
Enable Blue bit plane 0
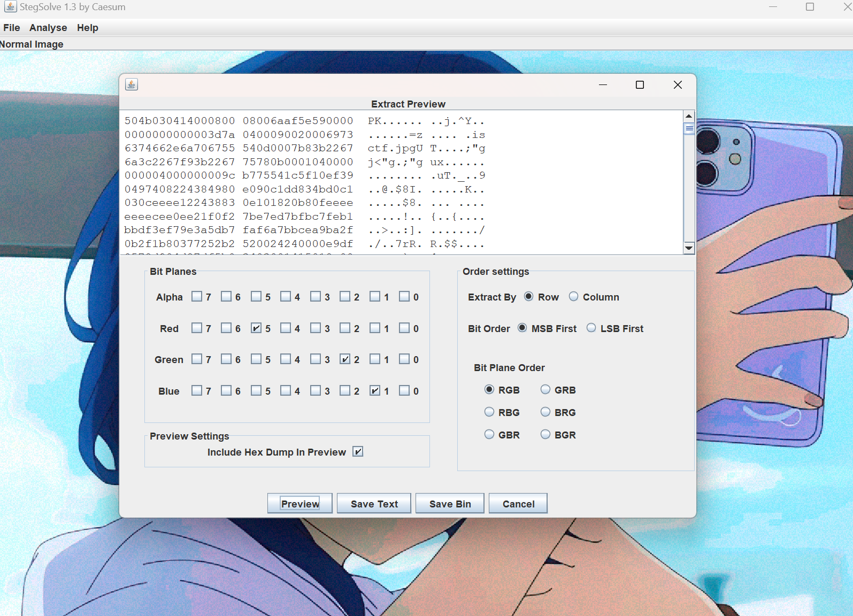[x=404, y=390]
